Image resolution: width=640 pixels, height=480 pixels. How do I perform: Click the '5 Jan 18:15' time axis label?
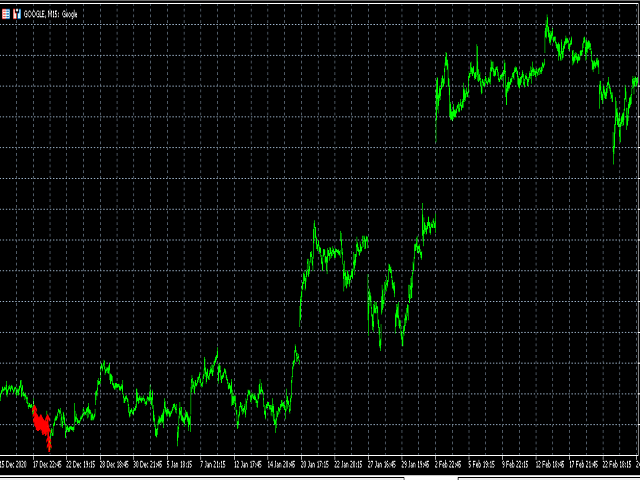point(180,464)
